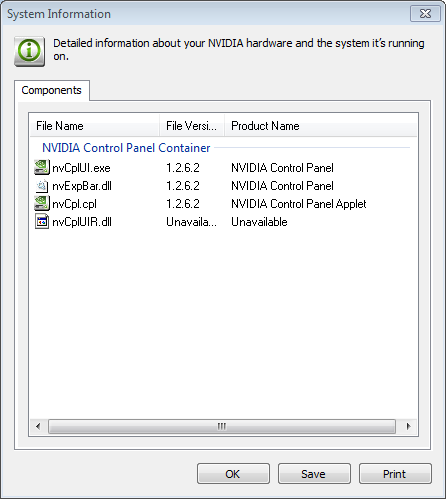Sort by Product Name column header
This screenshot has height=499, width=446.
coord(321,126)
